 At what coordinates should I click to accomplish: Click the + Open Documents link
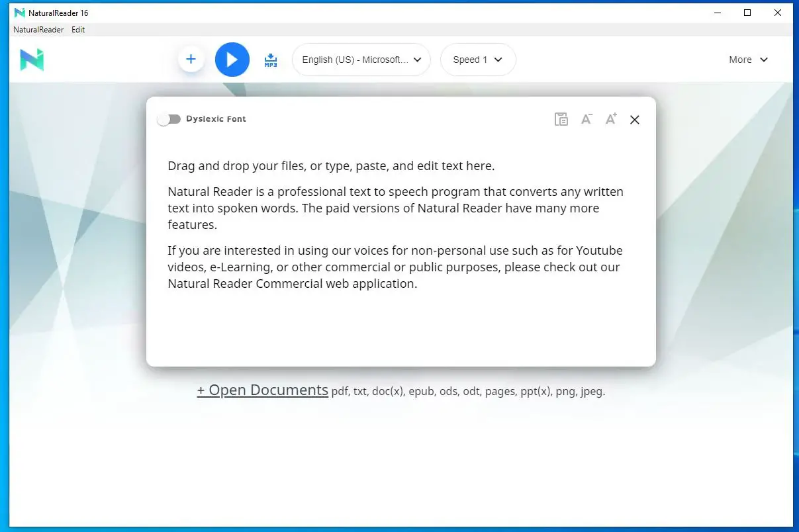tap(263, 390)
